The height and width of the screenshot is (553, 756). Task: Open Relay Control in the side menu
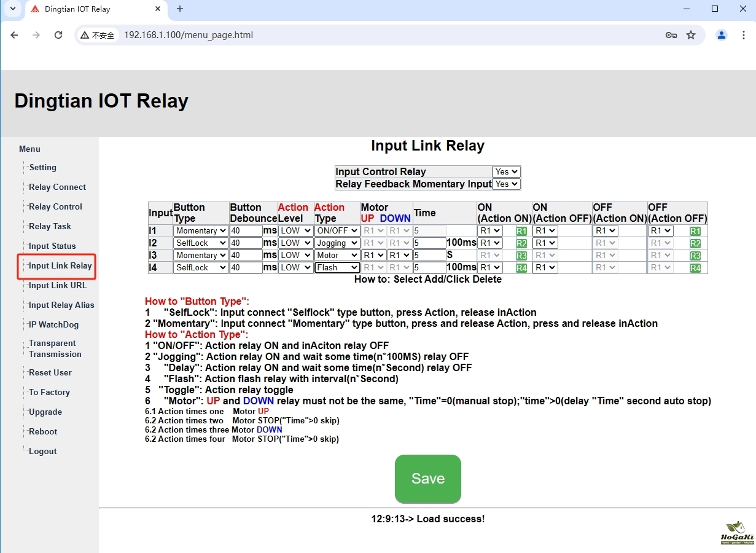coord(55,207)
